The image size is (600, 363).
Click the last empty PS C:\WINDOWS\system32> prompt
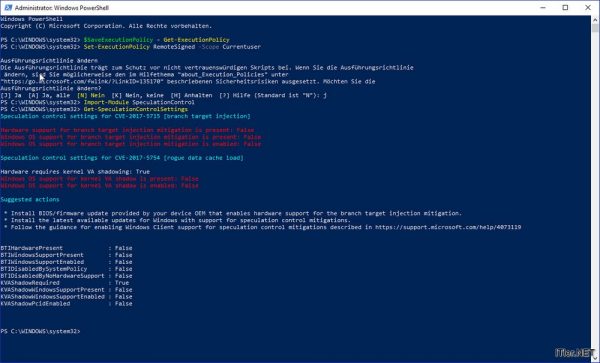coord(41,331)
